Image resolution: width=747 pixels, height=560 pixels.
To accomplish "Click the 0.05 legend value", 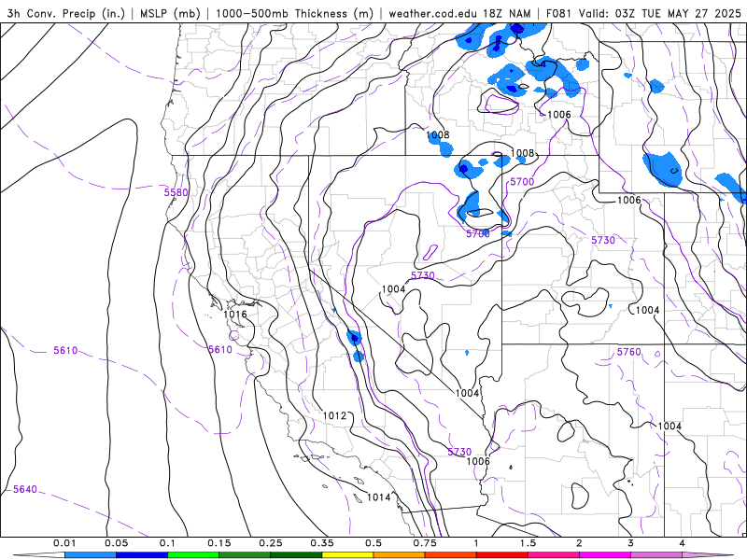I will [116, 543].
